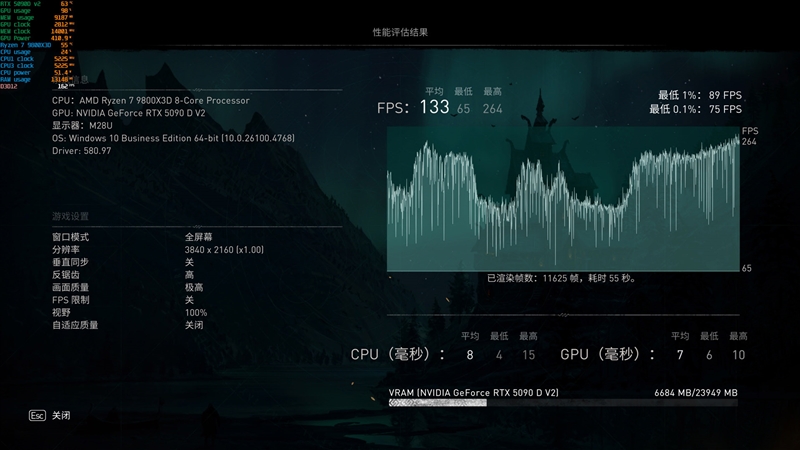Click the 游戏设置 section heading

70,216
